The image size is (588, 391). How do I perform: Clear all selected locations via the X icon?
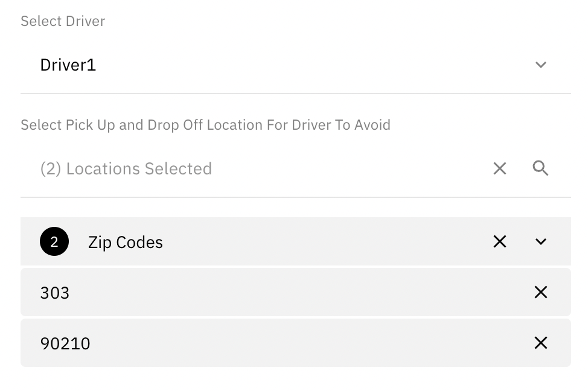(x=499, y=168)
